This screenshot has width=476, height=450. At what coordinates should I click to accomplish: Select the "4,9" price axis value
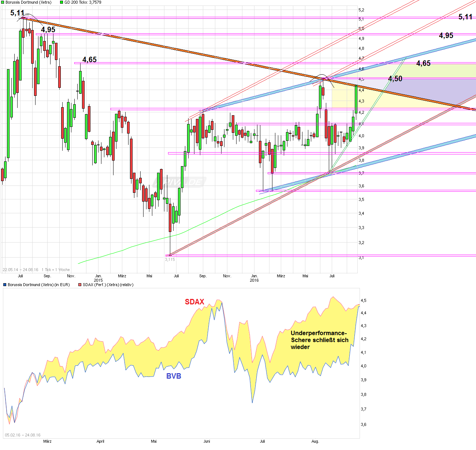pyautogui.click(x=361, y=38)
